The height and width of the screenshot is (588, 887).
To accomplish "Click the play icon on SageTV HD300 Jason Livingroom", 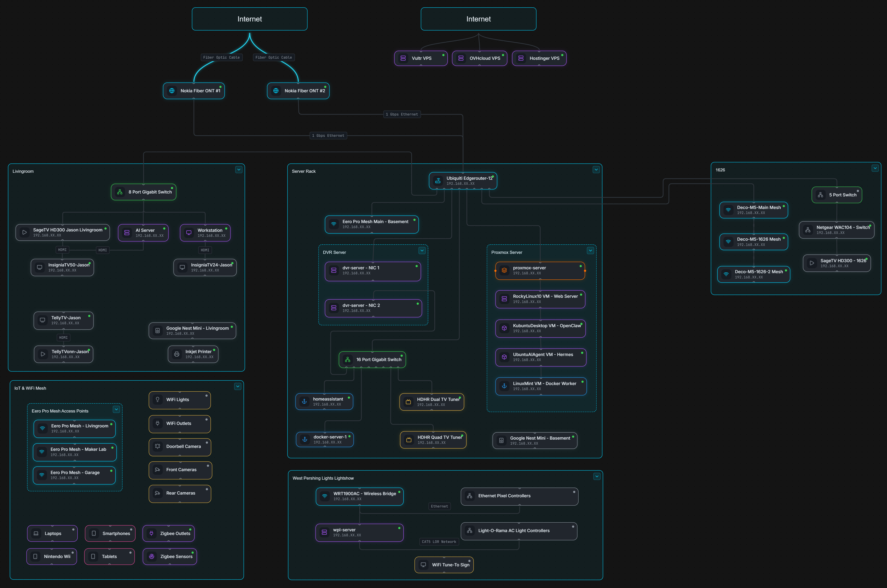I will pyautogui.click(x=24, y=233).
